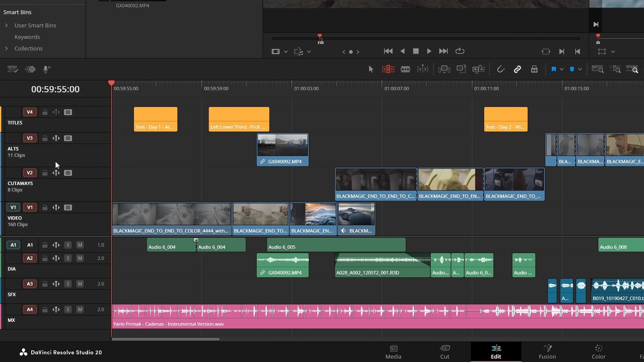Viewport: 644px width, 362px height.
Task: Mute the A2 dialogue track
Action: tap(80, 258)
